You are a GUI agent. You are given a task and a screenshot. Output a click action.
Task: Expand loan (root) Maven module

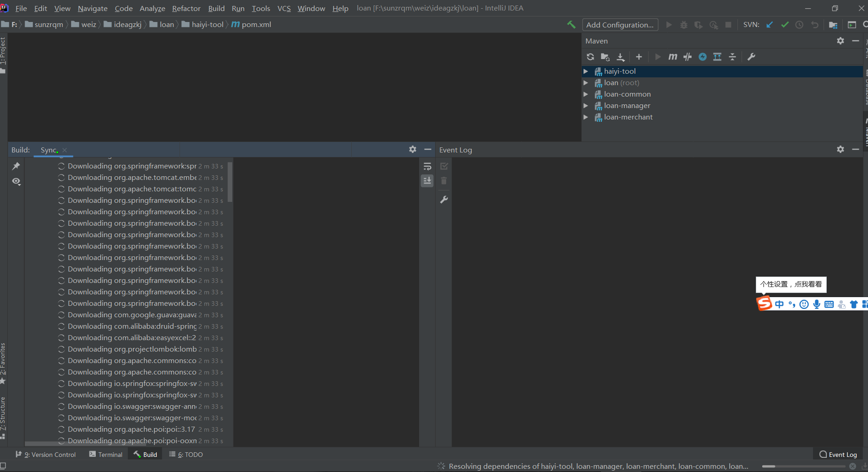pos(585,83)
